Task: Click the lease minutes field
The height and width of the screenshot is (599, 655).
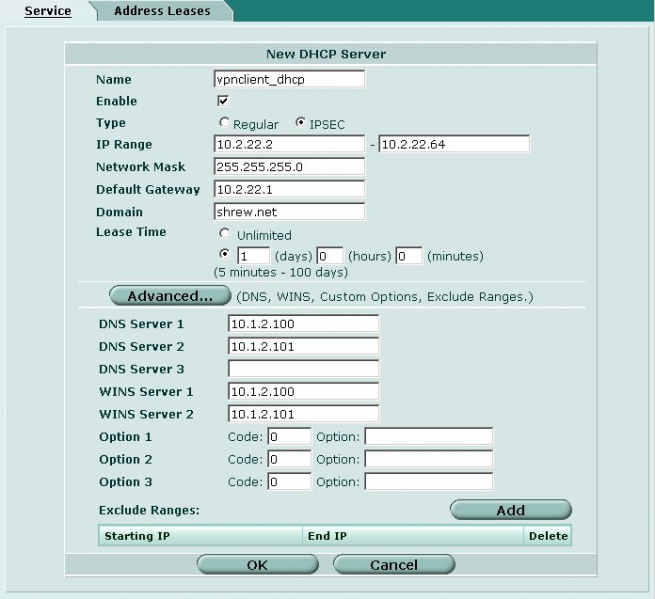Action: click(409, 256)
